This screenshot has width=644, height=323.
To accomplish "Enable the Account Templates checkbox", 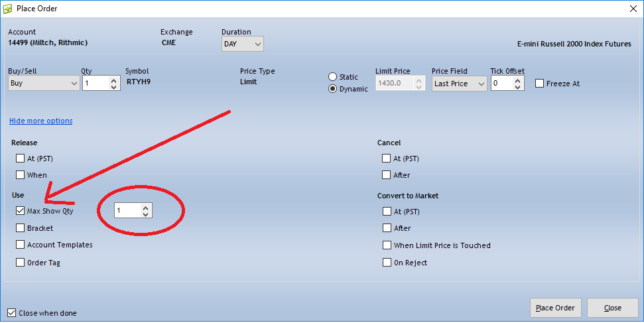I will (x=20, y=245).
